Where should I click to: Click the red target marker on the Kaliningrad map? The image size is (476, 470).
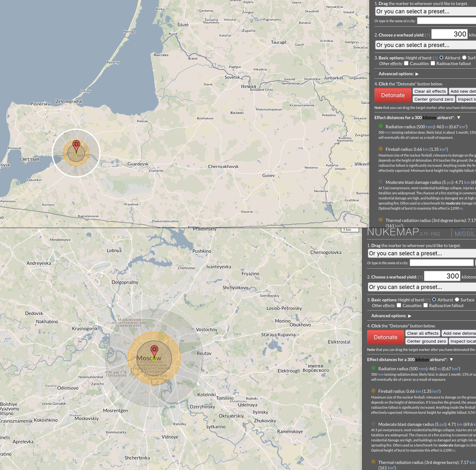tap(76, 146)
